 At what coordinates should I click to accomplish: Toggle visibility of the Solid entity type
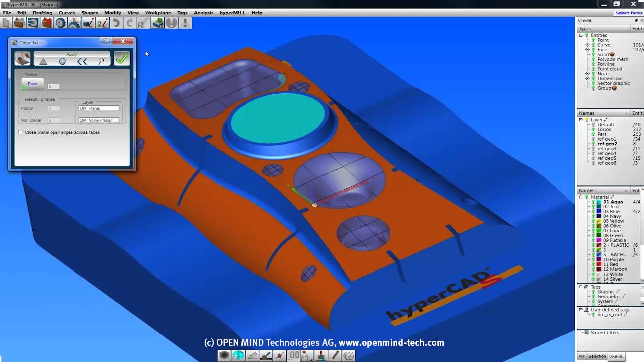593,54
